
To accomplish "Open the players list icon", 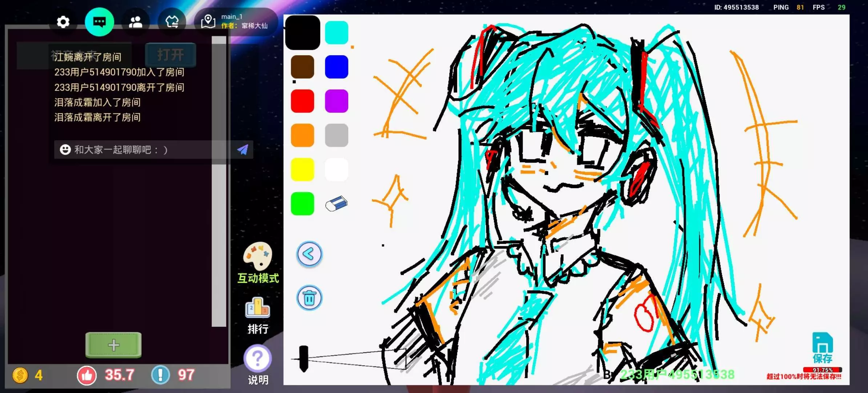I will [x=136, y=22].
